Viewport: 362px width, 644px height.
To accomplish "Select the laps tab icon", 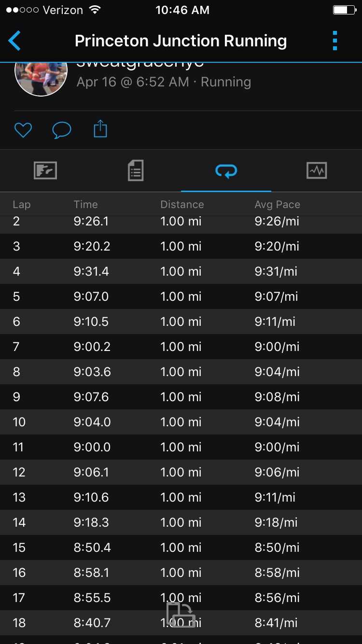I will (226, 170).
